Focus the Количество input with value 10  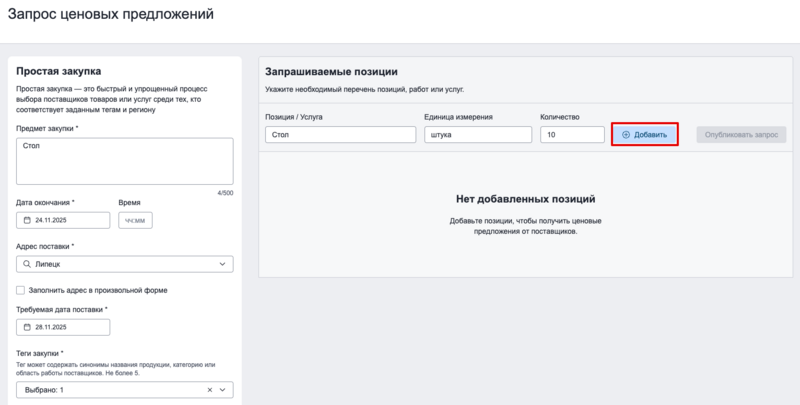[x=571, y=134]
